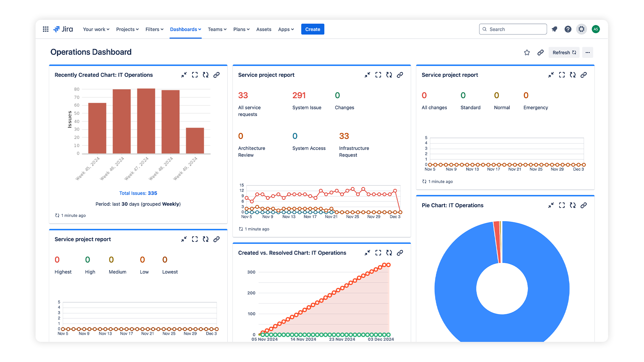Open the Filters dropdown
Image resolution: width=644 pixels, height=362 pixels.
click(154, 29)
